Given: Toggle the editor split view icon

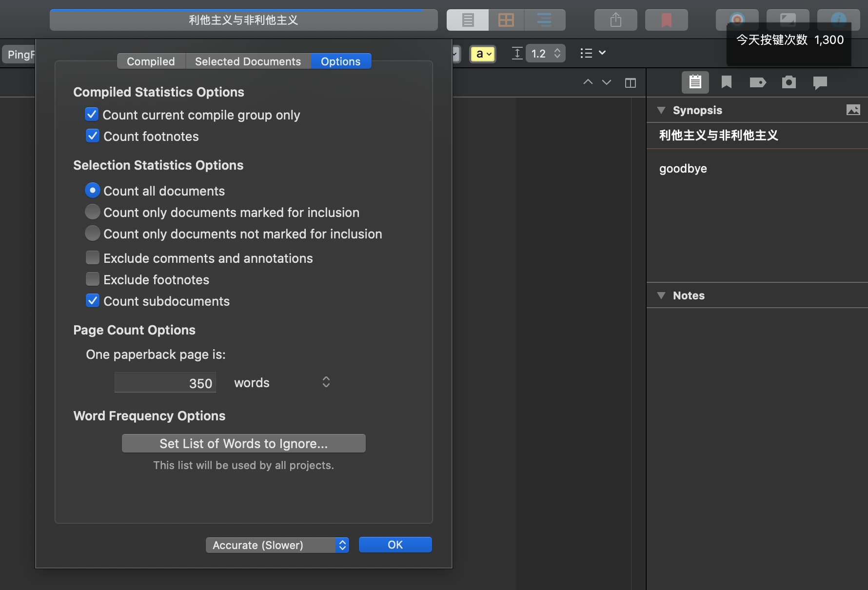Looking at the screenshot, I should coord(630,83).
